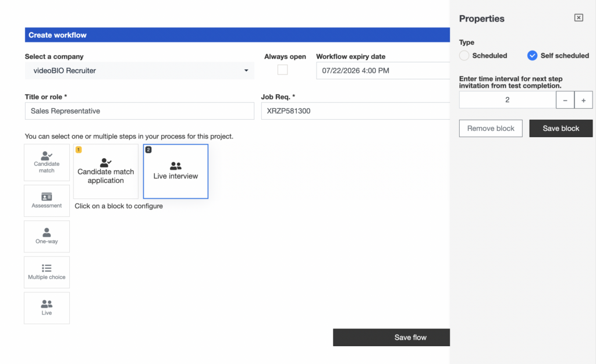The height and width of the screenshot is (364, 596).
Task: Close the Properties panel
Action: click(x=579, y=18)
